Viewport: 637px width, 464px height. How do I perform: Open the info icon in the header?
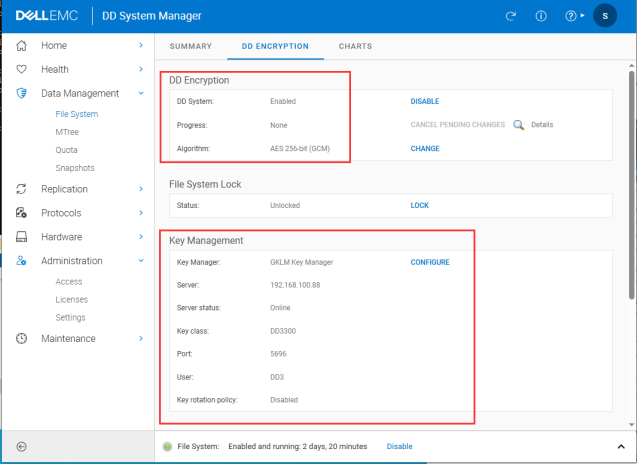(541, 16)
